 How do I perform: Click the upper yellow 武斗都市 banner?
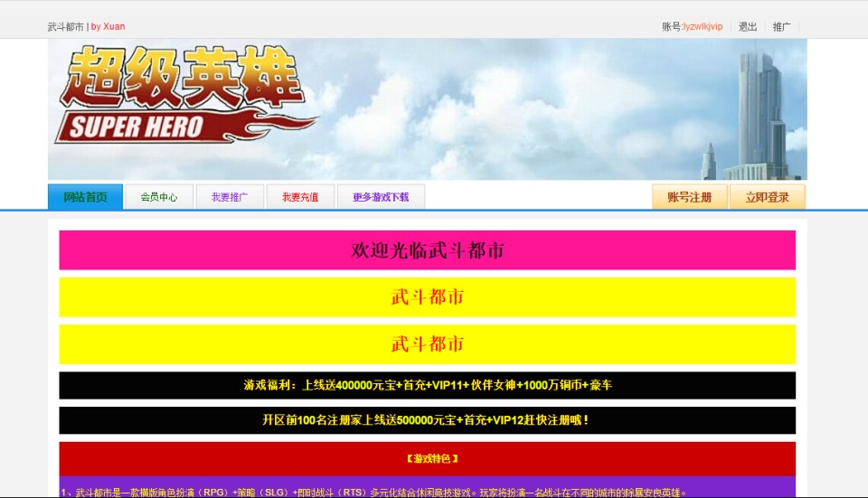point(427,297)
